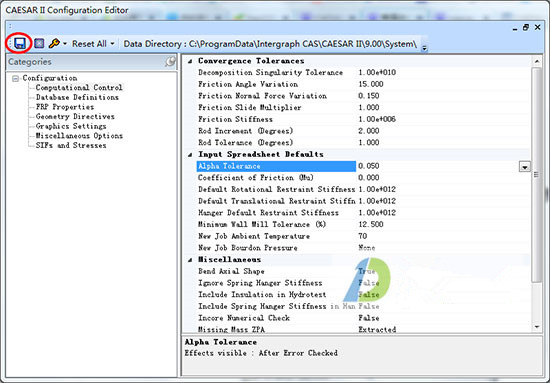Image resolution: width=550 pixels, height=383 pixels.
Task: Edit the value 0.150
Action: point(369,96)
